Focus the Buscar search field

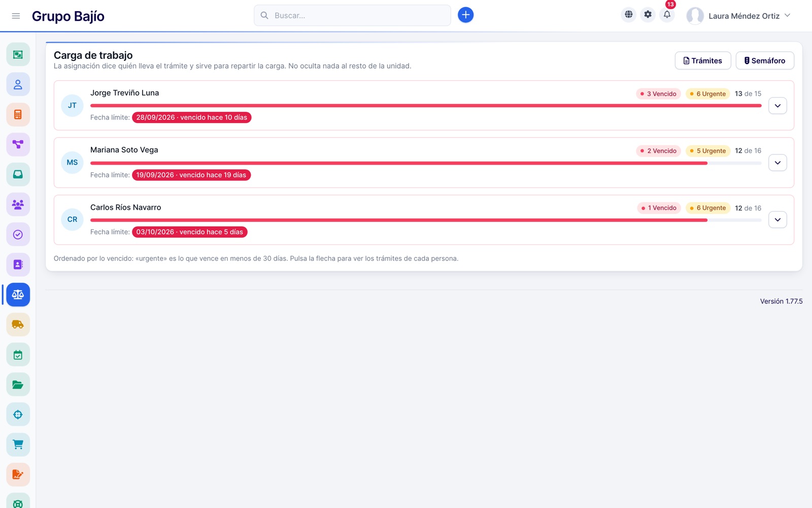pyautogui.click(x=352, y=15)
